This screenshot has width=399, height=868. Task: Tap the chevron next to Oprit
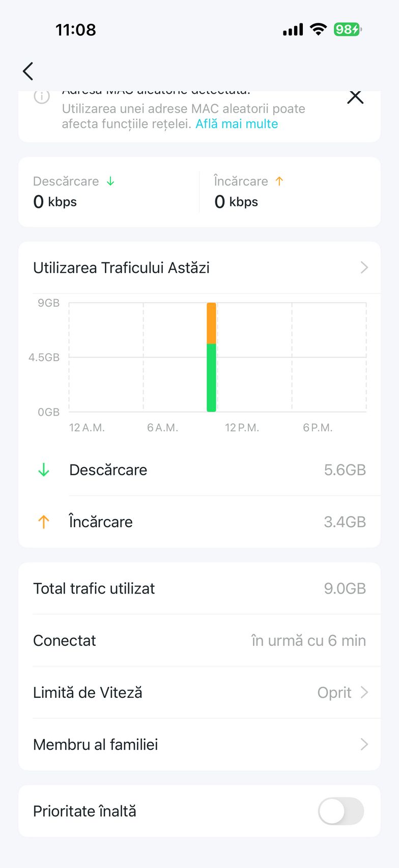(x=364, y=692)
